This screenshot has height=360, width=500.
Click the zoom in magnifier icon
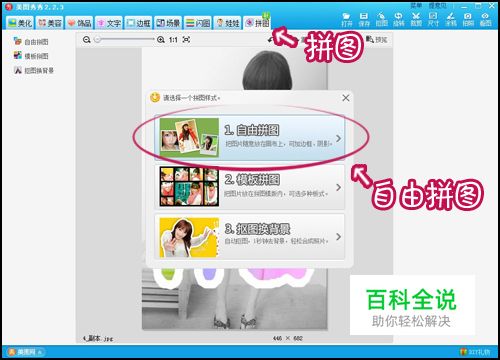coord(161,40)
